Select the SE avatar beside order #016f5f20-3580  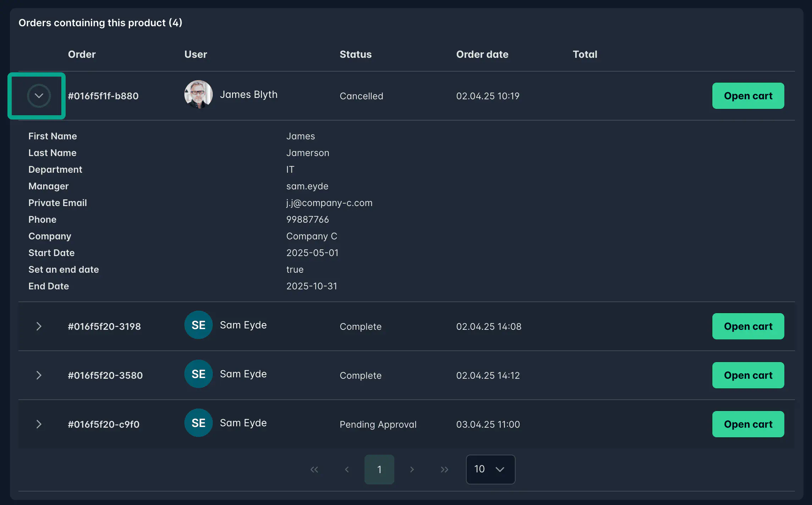coord(198,373)
